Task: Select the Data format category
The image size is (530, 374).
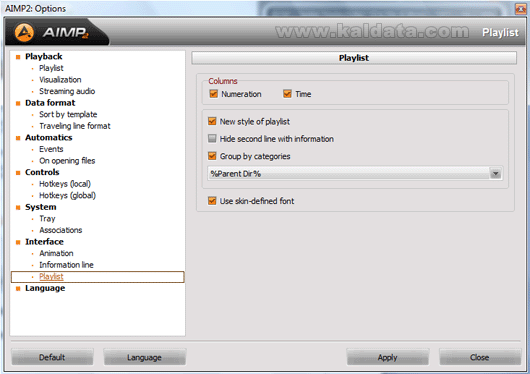Action: pos(50,103)
